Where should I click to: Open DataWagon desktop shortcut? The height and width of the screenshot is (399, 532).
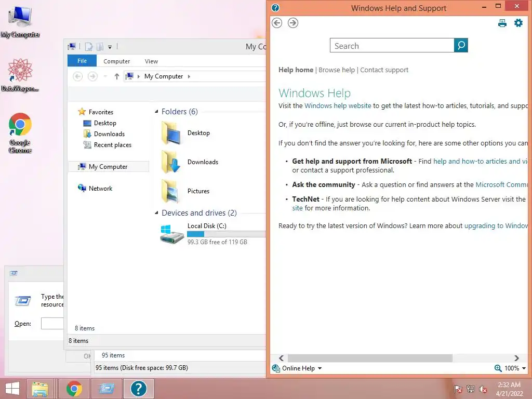20,75
